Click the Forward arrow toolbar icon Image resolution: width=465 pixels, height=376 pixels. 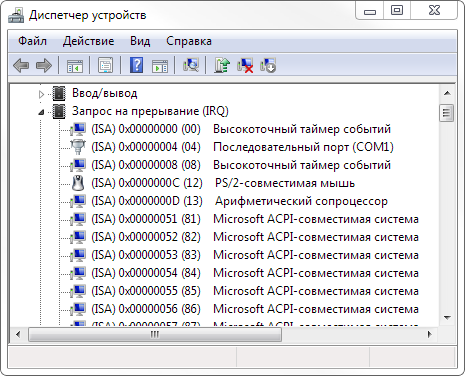tap(44, 65)
